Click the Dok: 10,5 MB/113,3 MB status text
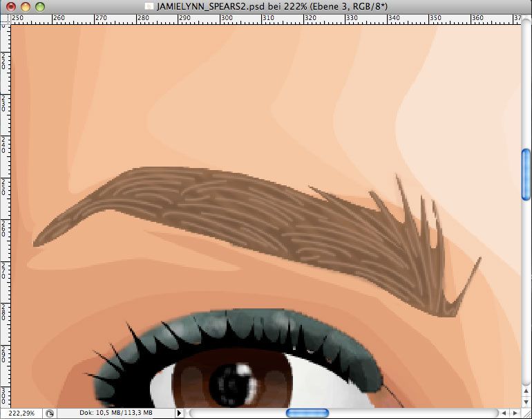 click(x=116, y=413)
